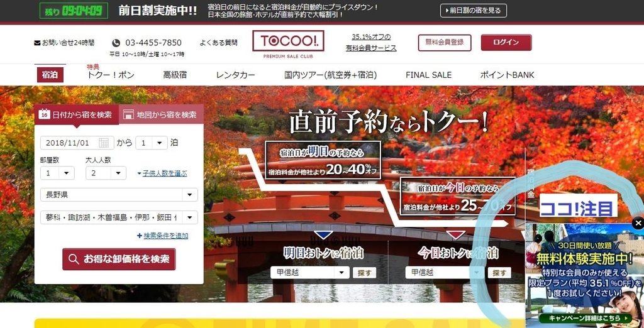
Task: Open トクー！ポン menu item
Action: click(111, 75)
